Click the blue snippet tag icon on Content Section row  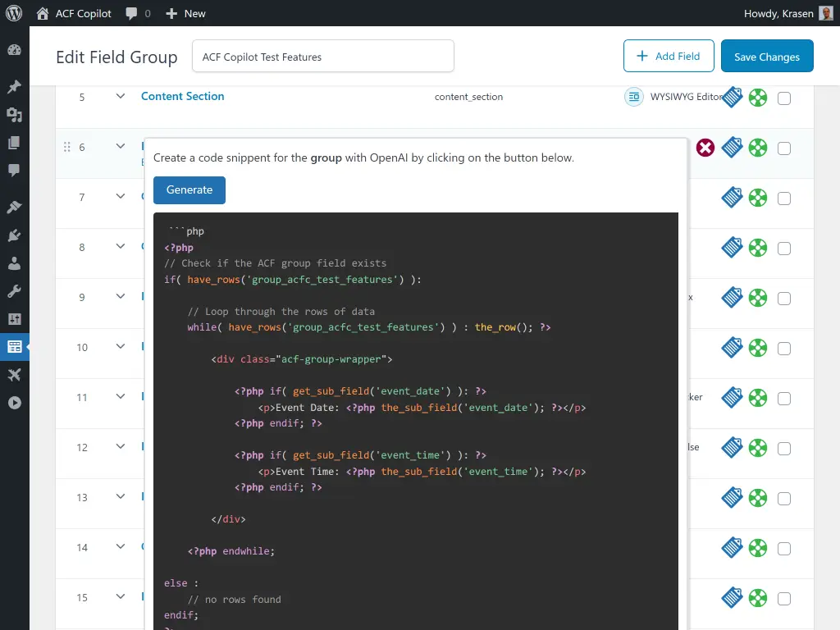pos(732,97)
